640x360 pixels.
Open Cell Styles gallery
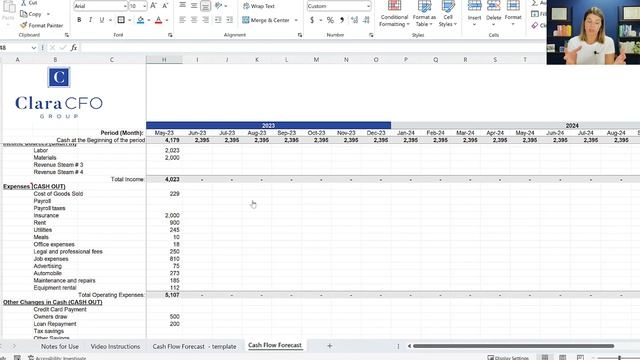448,14
